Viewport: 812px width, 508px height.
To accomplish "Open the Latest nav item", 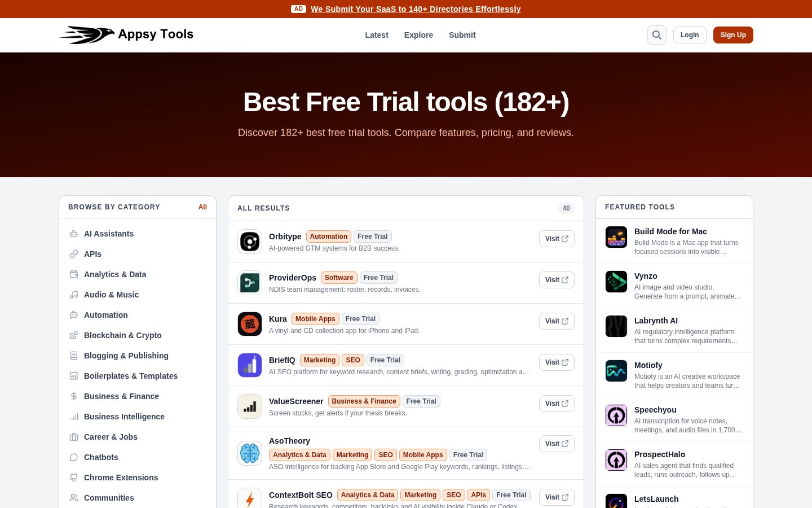I will (377, 35).
